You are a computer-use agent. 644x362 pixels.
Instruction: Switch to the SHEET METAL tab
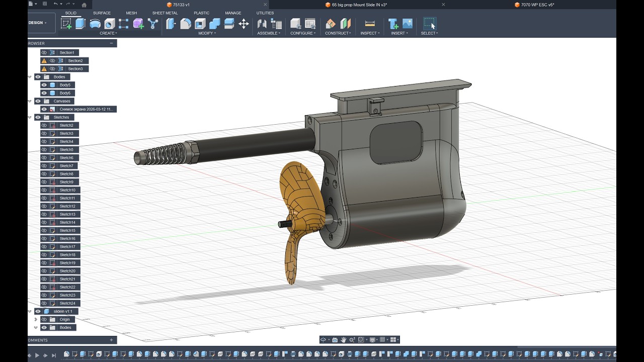click(x=165, y=13)
